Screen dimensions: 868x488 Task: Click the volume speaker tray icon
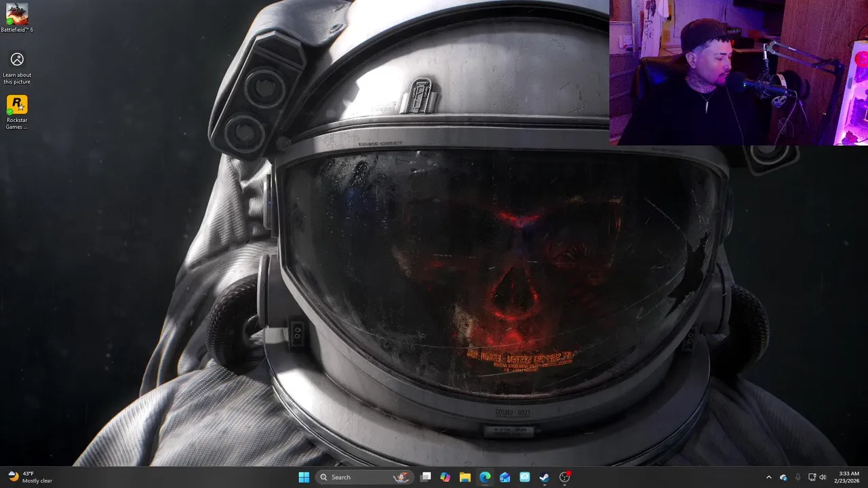coord(823,477)
